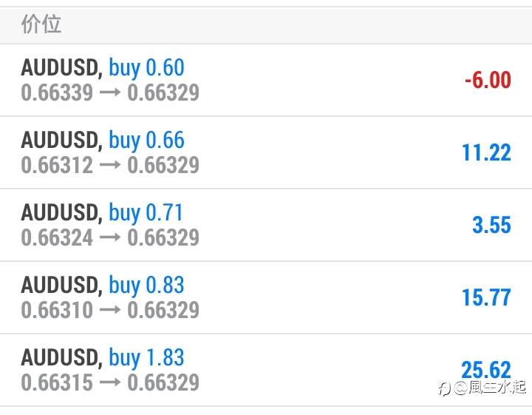Click price line 0.66339 → 0.66329
532x415 pixels.
click(110, 92)
